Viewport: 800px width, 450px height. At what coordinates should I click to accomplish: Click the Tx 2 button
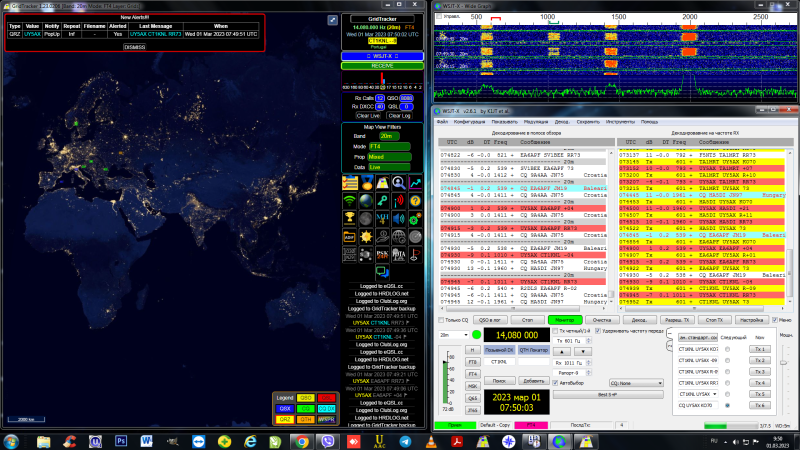[x=760, y=360]
